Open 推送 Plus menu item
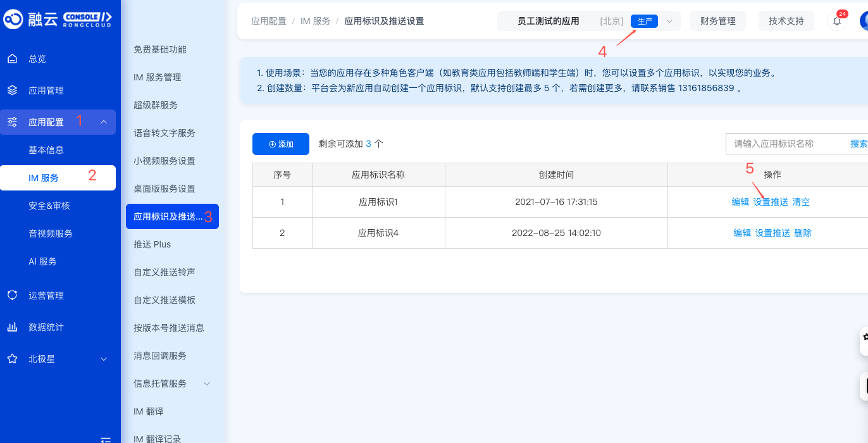Viewport: 868px width, 443px height. click(152, 244)
